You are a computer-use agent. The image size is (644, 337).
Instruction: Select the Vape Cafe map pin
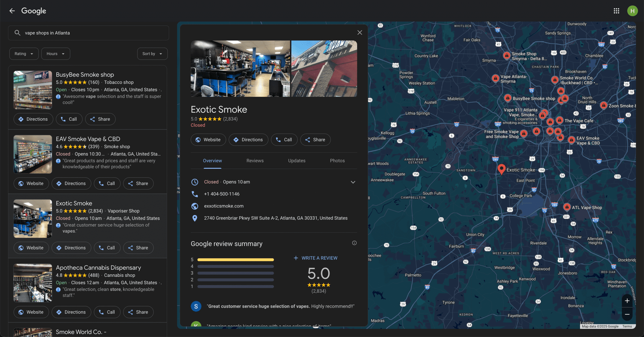coord(559,120)
